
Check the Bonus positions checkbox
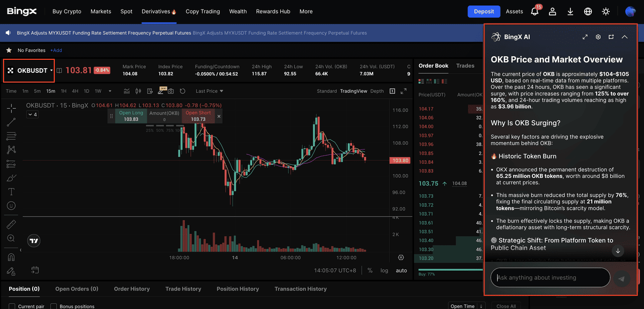coord(54,306)
